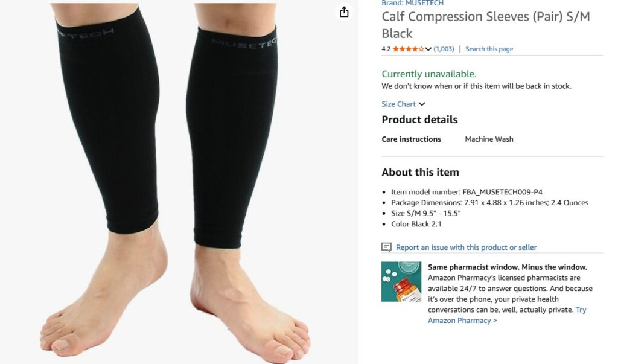Report an issue with this product or seller
This screenshot has width=618, height=364.
[467, 247]
